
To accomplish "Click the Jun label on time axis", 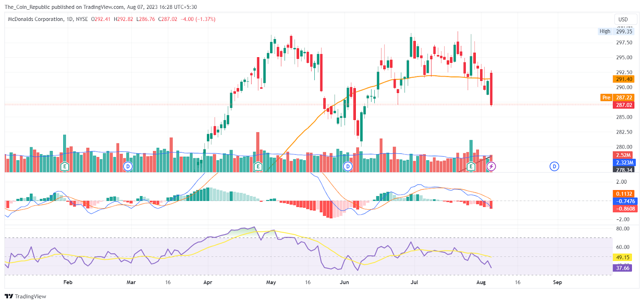I will pos(345,282).
